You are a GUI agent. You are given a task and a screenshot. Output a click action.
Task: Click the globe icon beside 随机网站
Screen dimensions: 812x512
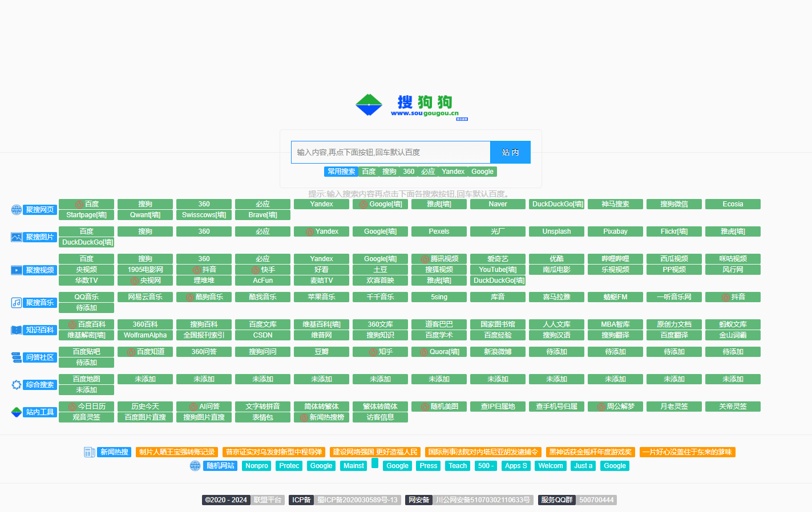(195, 466)
